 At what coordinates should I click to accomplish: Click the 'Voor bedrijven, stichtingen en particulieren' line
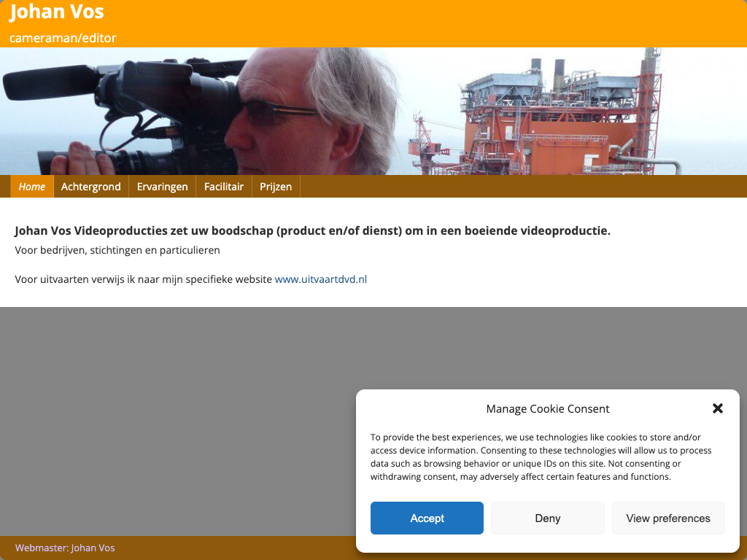(x=117, y=251)
